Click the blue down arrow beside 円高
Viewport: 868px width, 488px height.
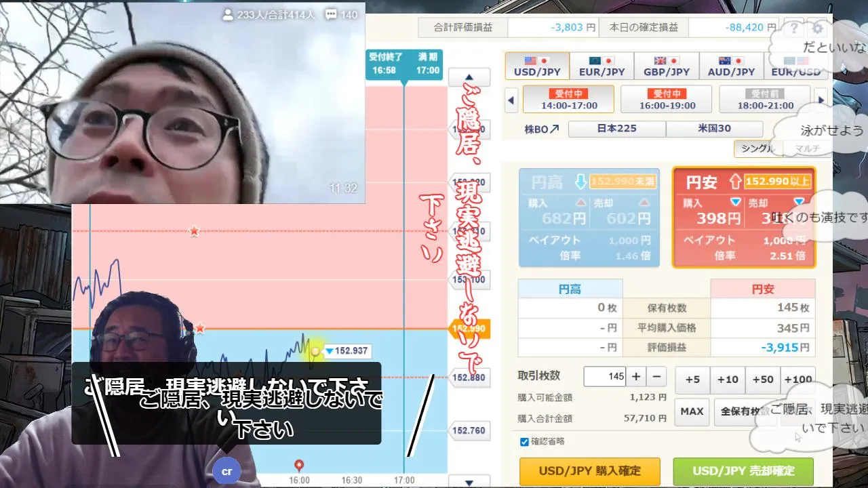click(580, 182)
